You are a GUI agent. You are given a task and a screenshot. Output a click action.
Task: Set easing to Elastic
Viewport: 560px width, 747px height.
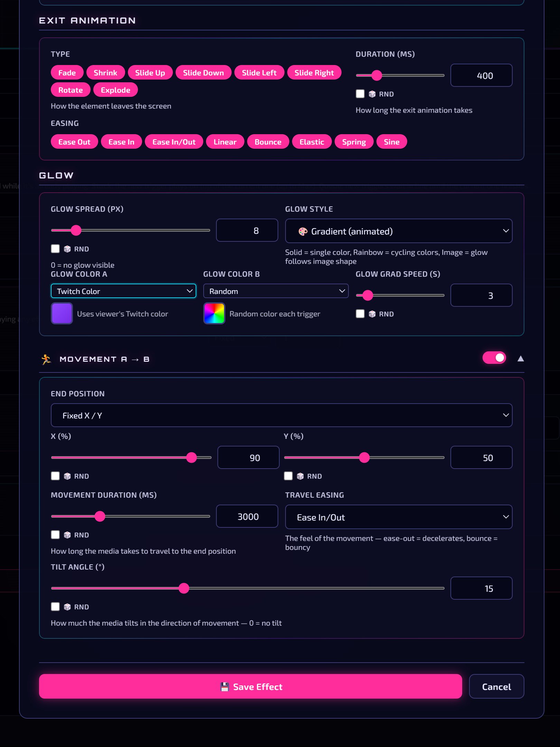(312, 142)
